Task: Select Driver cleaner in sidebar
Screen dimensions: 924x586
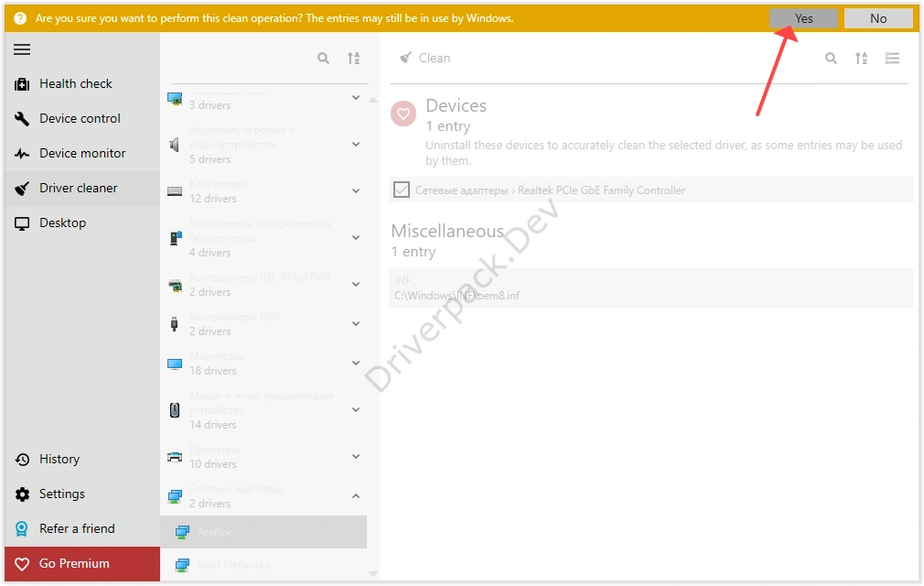Action: coord(82,188)
